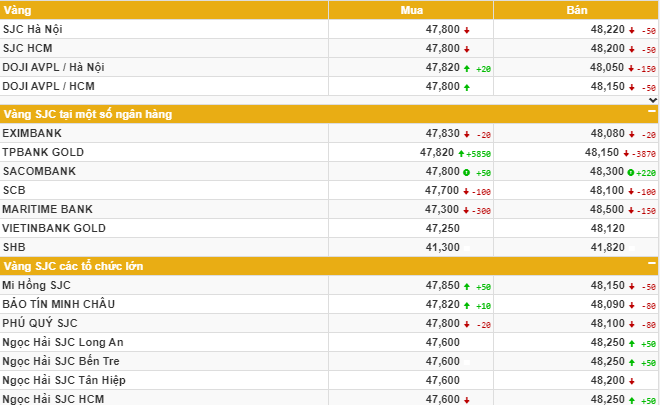Screen dimensions: 660x405
Task: Click green up arrow in Mi Hồng SJC buy price
Action: point(467,286)
